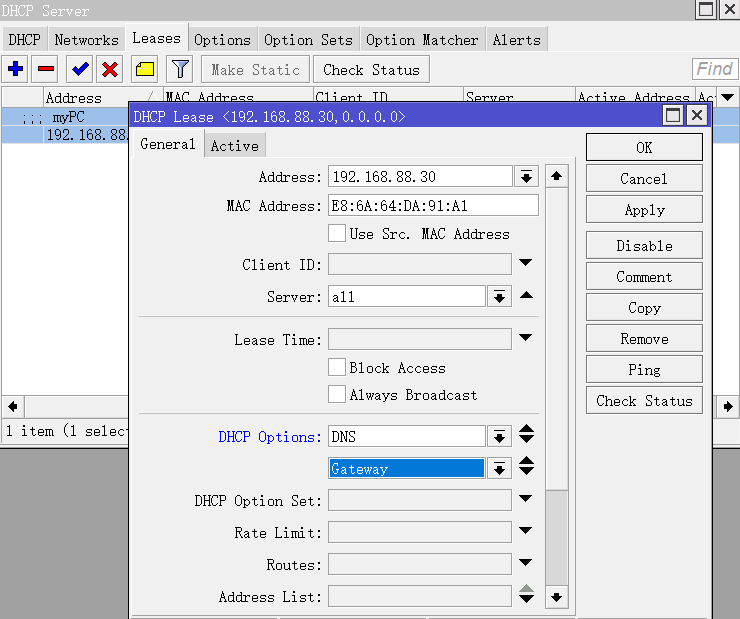Open the funnel Filter icon

point(179,69)
